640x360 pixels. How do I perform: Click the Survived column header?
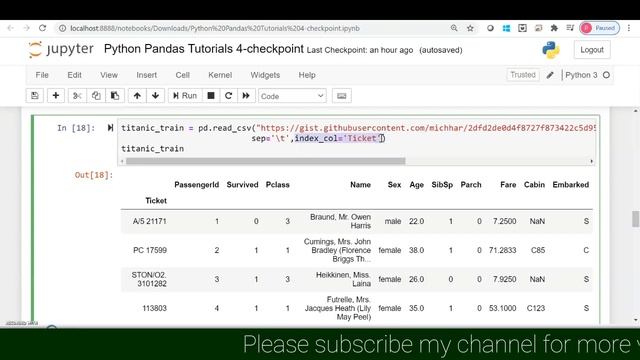pos(242,184)
